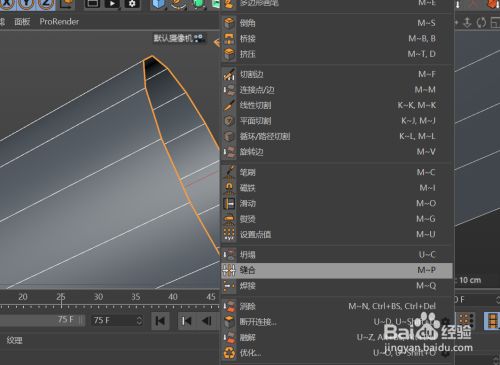Open the green generators dropdown

coord(199,4)
